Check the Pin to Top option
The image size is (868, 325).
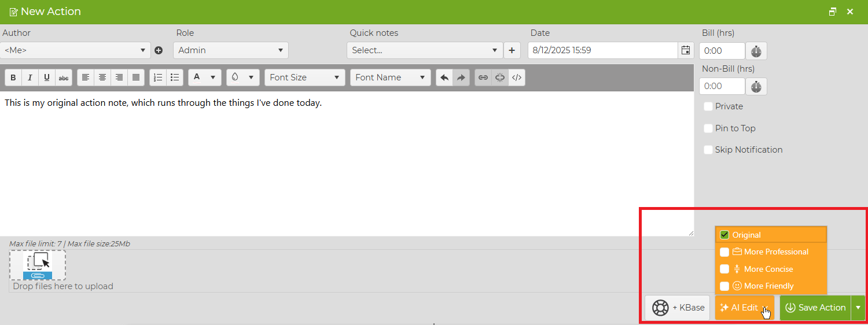tap(708, 128)
